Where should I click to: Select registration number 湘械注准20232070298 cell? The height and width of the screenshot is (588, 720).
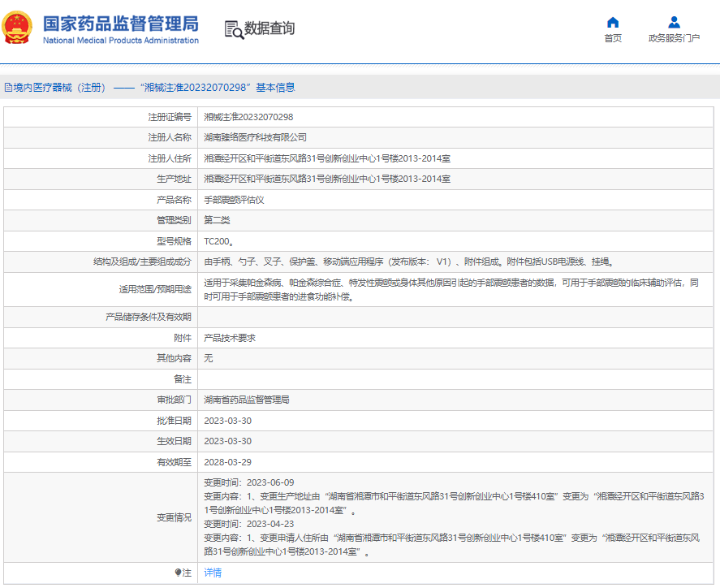(x=248, y=117)
